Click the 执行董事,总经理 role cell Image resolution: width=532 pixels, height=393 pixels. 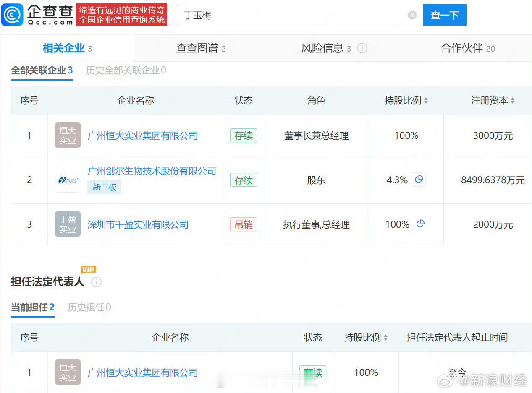[x=316, y=224]
